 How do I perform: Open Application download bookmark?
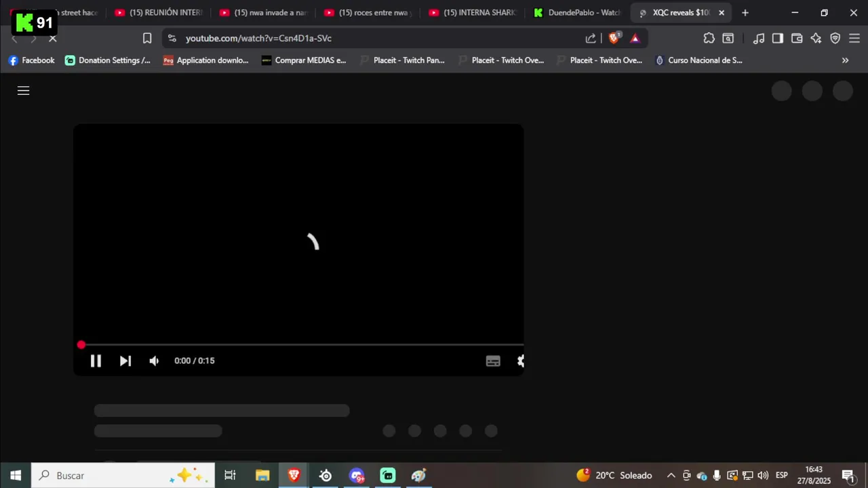(206, 60)
